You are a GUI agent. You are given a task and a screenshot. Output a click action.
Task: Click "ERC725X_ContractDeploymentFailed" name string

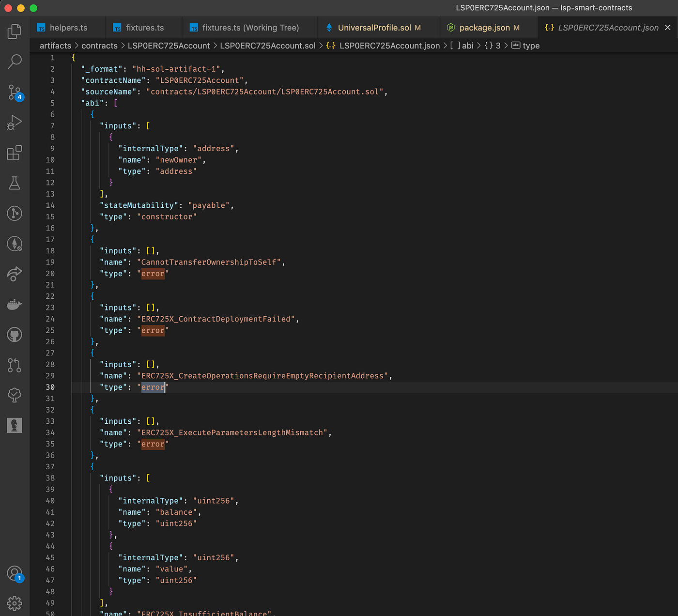(x=216, y=319)
